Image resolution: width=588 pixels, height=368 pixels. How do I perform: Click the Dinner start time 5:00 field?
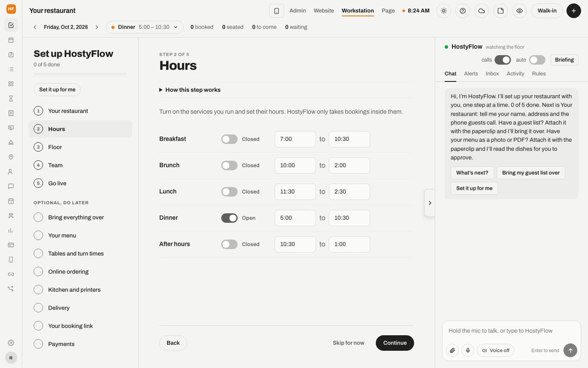(x=295, y=218)
